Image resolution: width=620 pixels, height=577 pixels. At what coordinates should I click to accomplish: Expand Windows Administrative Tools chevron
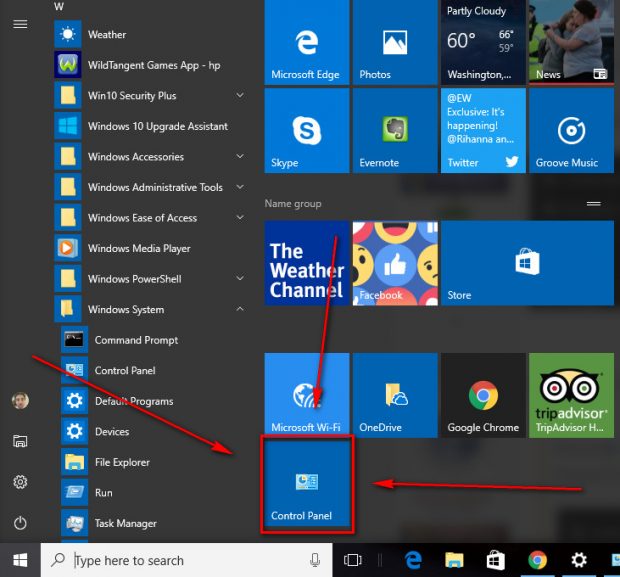[x=240, y=187]
